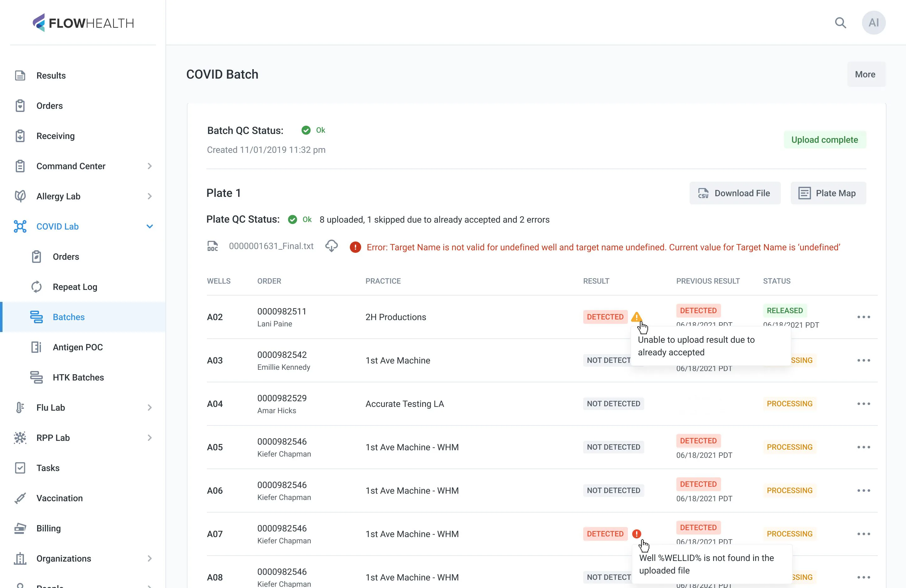Expand the Allergy Lab section chevron

[150, 197]
